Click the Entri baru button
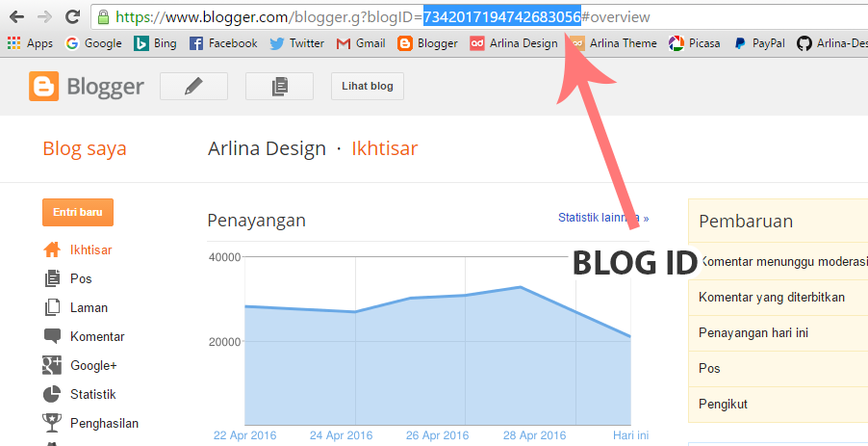The width and height of the screenshot is (868, 446). [x=78, y=212]
